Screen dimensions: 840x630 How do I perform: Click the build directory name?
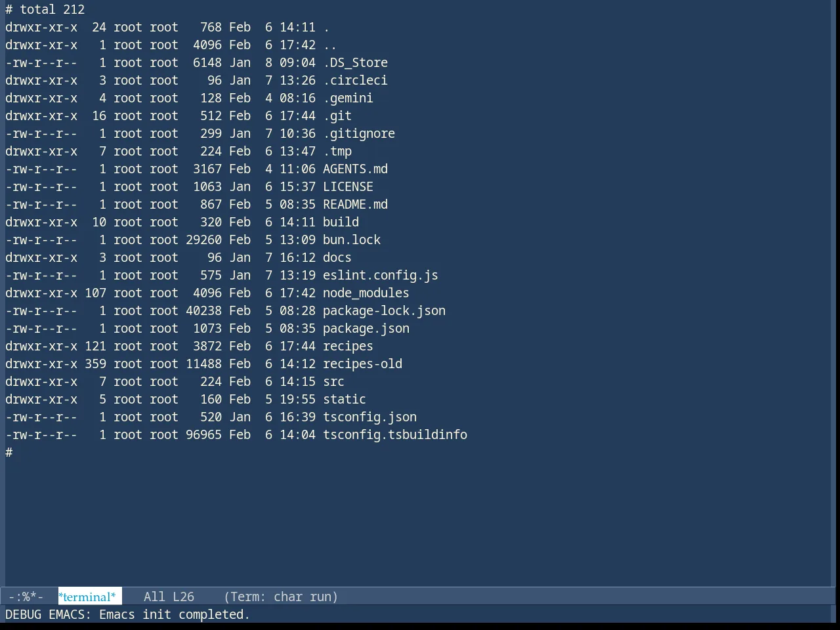coord(341,222)
